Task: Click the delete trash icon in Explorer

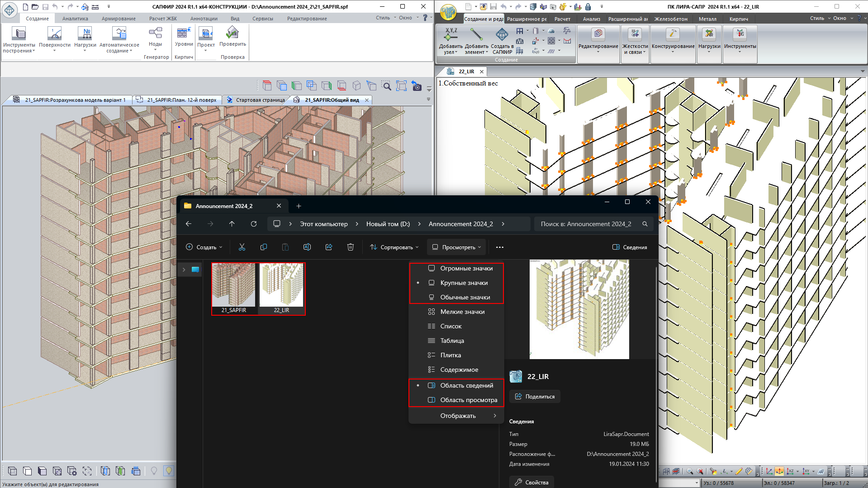Action: pyautogui.click(x=351, y=247)
